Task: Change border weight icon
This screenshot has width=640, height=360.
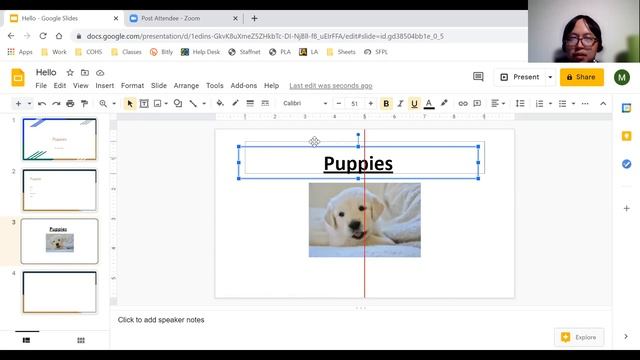Action: [x=250, y=104]
